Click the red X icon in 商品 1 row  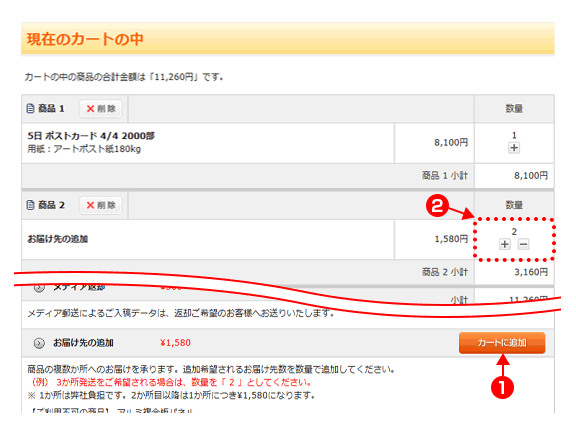90,109
